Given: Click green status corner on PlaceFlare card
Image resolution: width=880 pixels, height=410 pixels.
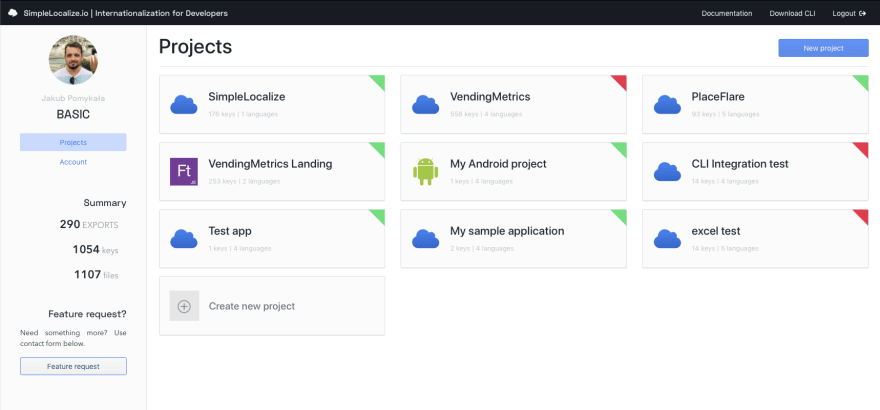Looking at the screenshot, I should click(863, 81).
